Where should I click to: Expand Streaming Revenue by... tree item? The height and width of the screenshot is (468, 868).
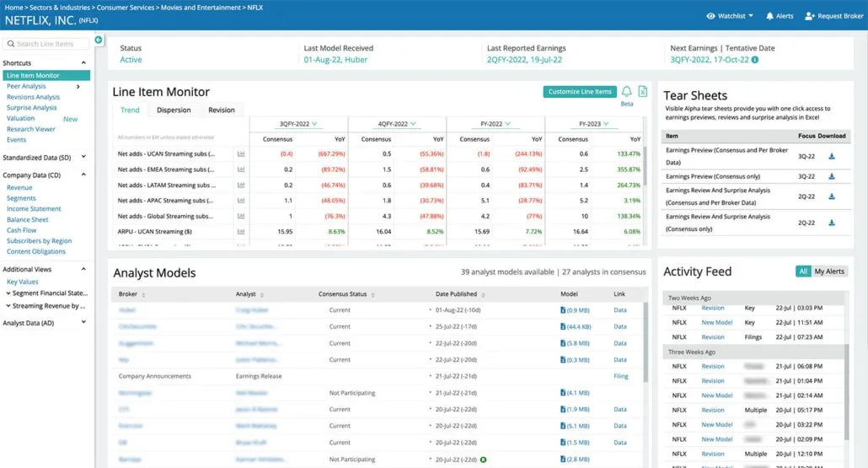coord(8,306)
